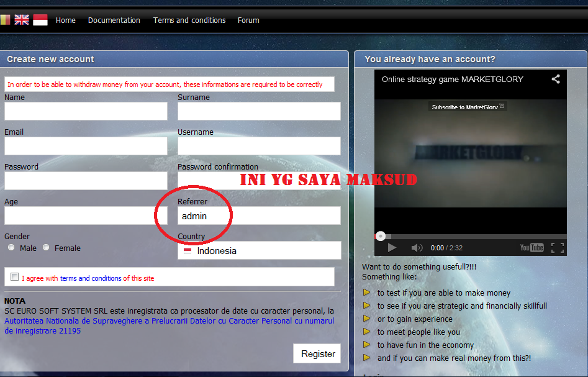
Task: Open video on YouTube logo
Action: (x=531, y=248)
